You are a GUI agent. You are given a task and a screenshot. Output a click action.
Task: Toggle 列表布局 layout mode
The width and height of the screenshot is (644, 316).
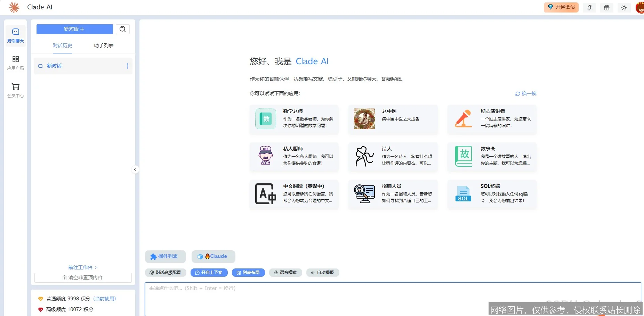(x=248, y=273)
